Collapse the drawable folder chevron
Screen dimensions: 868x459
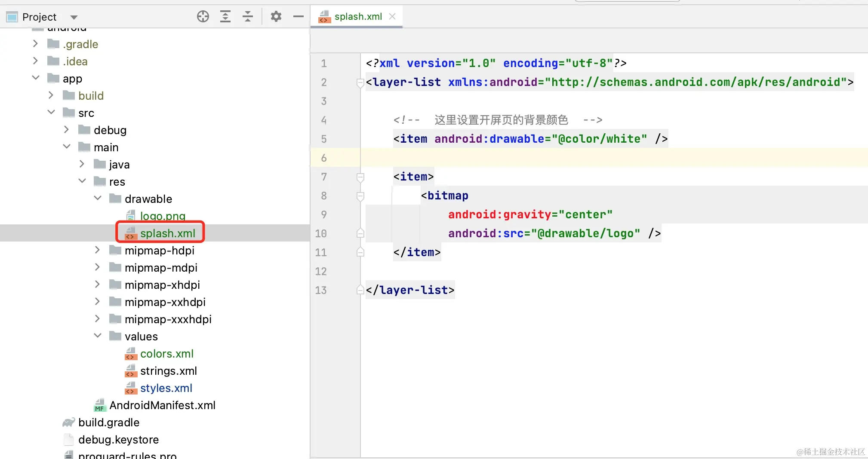pos(98,199)
